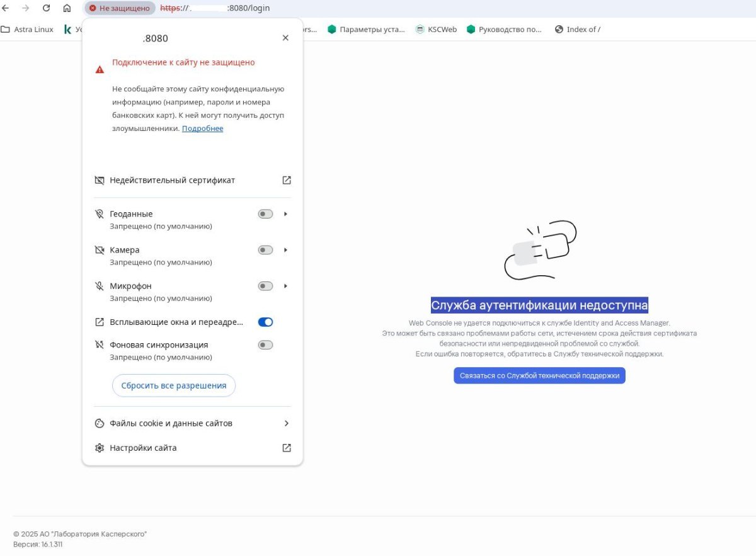The image size is (756, 556).
Task: Open 'Файлы cookie и данные сайтов'
Action: coord(192,423)
